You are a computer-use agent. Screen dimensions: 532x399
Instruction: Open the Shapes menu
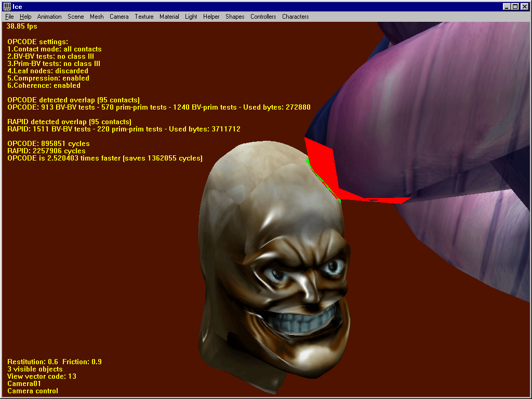click(x=235, y=17)
